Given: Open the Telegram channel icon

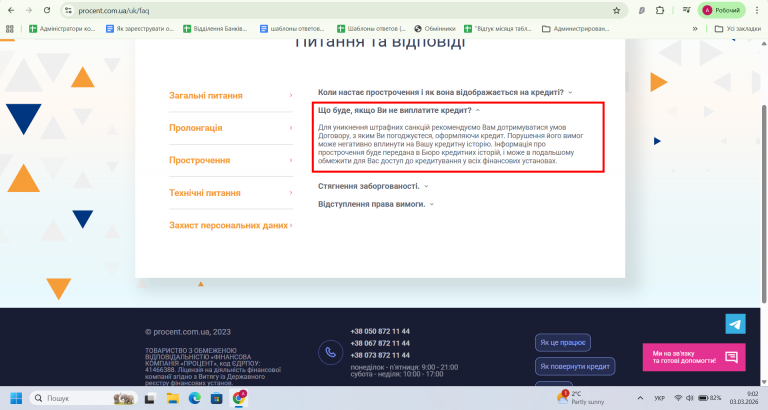Looking at the screenshot, I should point(735,324).
